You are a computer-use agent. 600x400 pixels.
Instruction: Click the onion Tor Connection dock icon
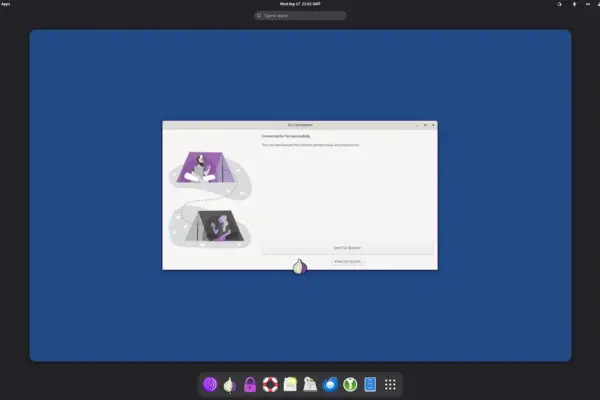[230, 385]
